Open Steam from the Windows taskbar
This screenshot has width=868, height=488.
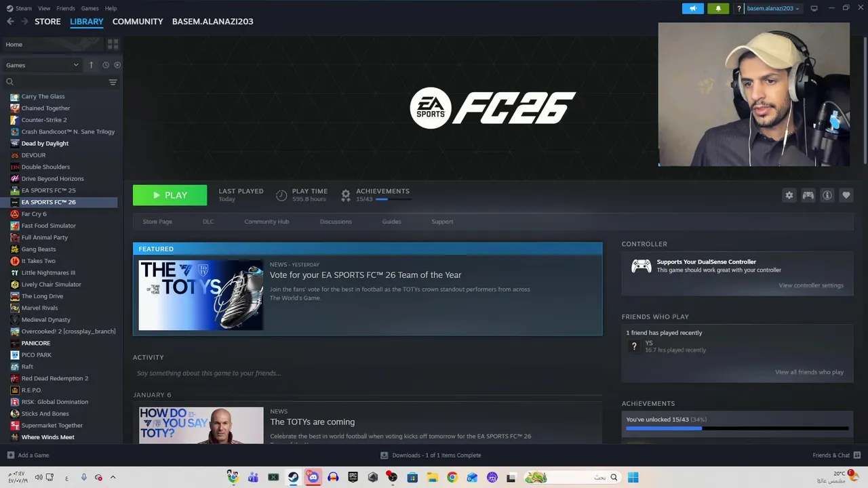click(293, 477)
